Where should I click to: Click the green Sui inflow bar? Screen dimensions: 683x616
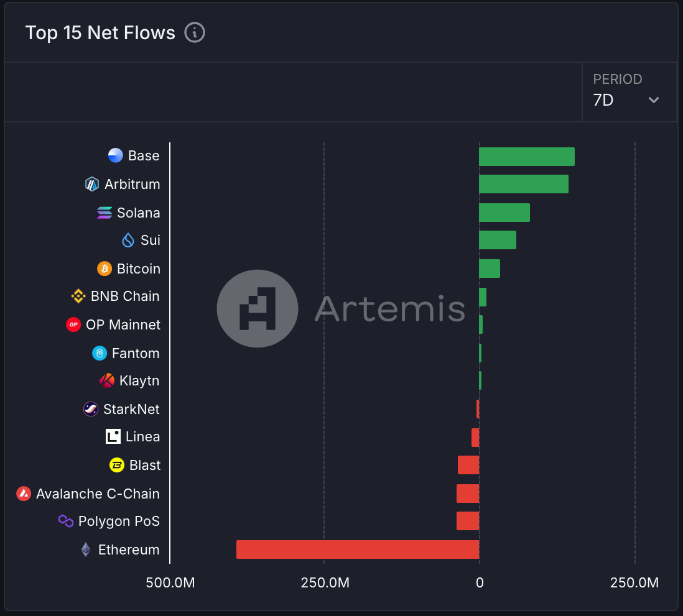(498, 240)
